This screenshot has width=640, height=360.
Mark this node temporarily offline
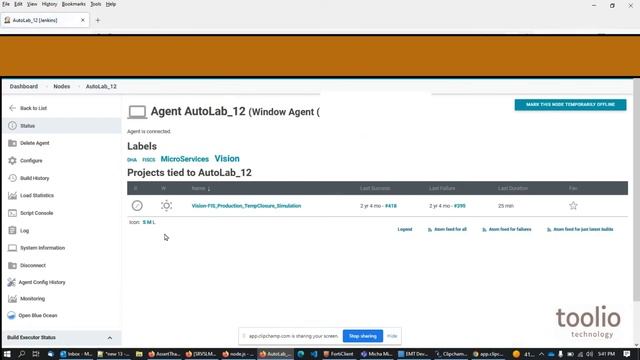click(570, 105)
